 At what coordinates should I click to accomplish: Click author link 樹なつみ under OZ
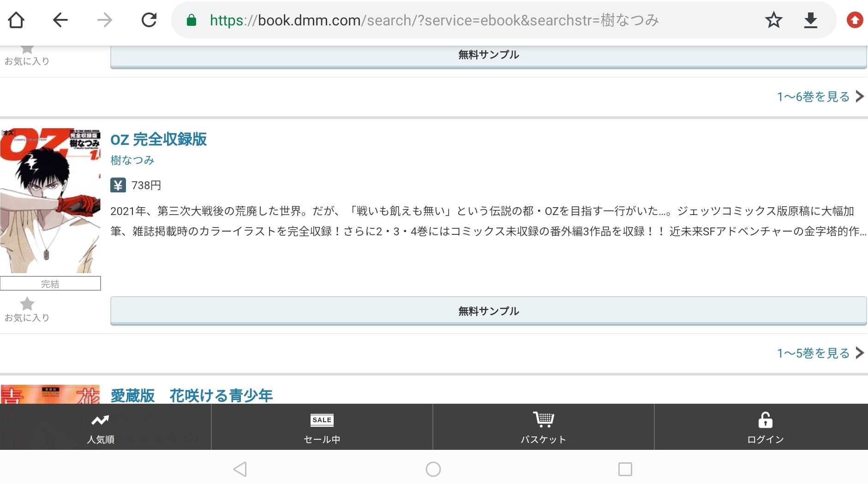(132, 160)
